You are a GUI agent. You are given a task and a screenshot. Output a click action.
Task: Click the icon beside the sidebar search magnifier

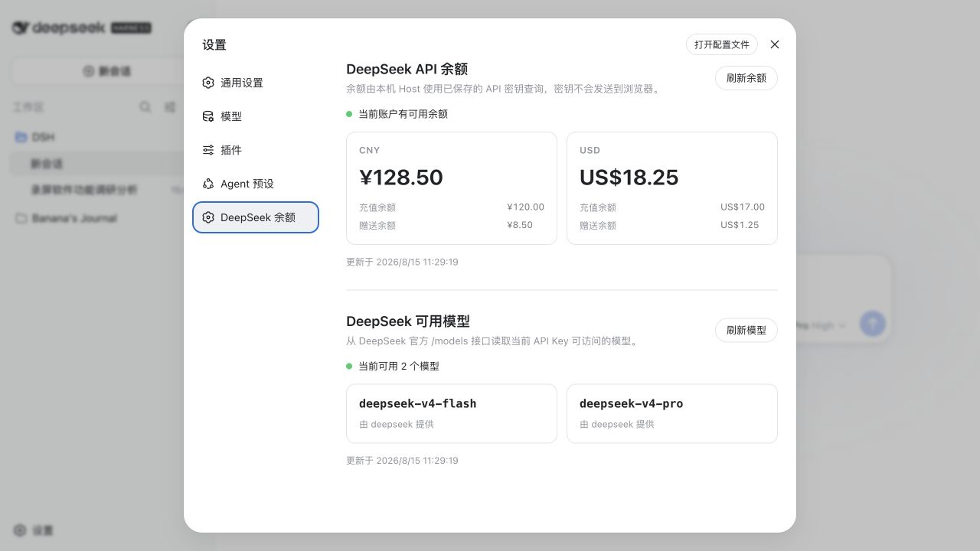pyautogui.click(x=170, y=107)
